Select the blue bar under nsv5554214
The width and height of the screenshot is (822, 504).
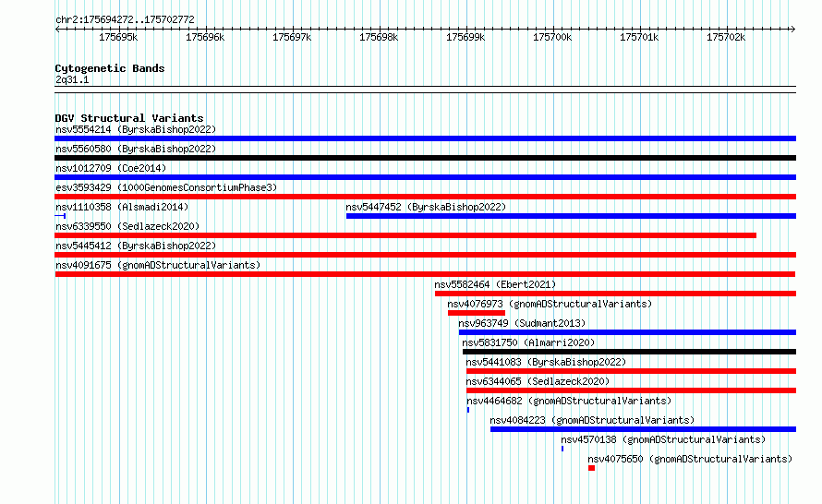tap(425, 138)
